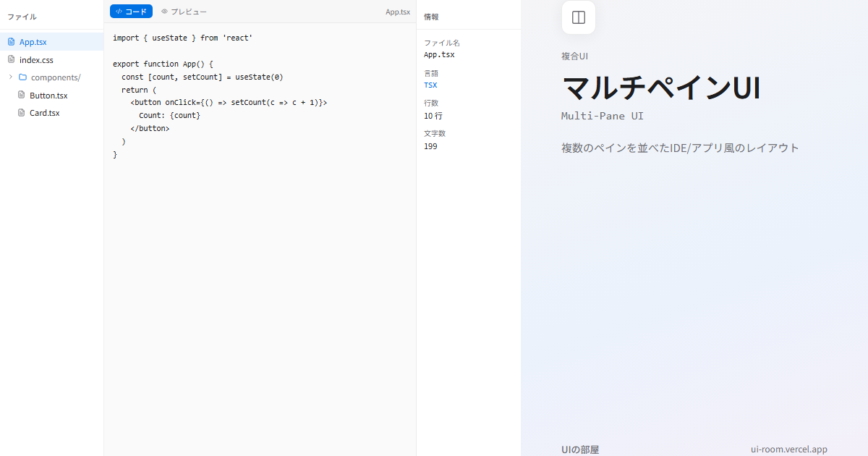Viewport: 868px width, 456px height.
Task: Click the index.css file icon
Action: click(x=11, y=60)
